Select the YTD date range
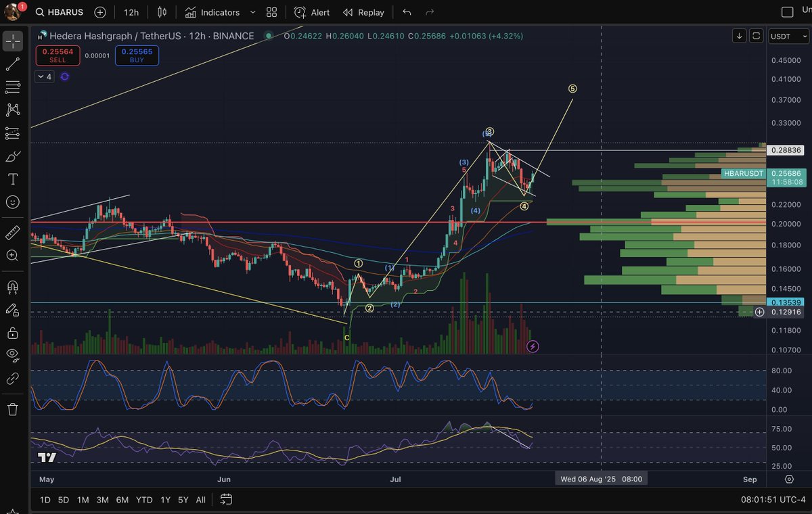The image size is (812, 514). (144, 500)
